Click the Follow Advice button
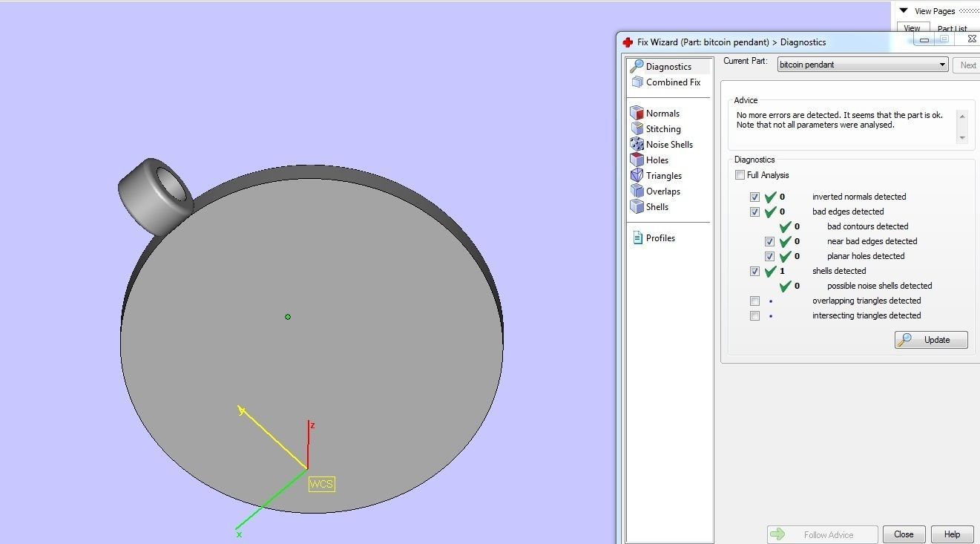 (x=823, y=534)
